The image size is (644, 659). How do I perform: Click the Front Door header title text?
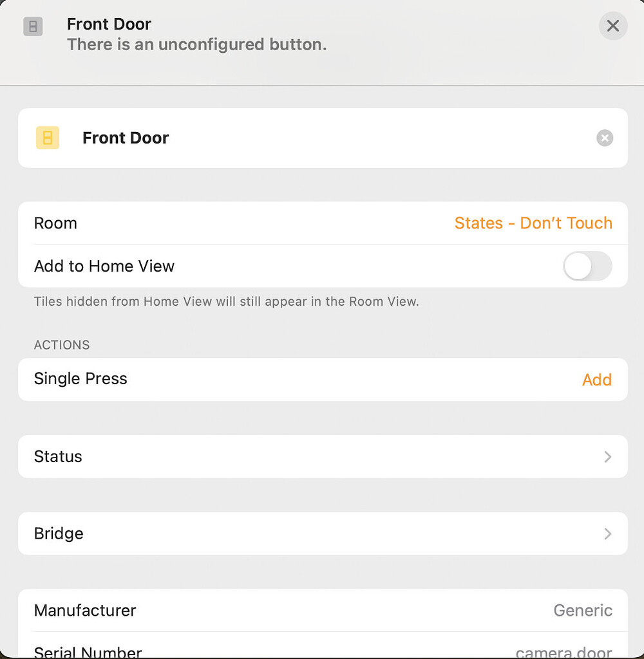tap(109, 24)
